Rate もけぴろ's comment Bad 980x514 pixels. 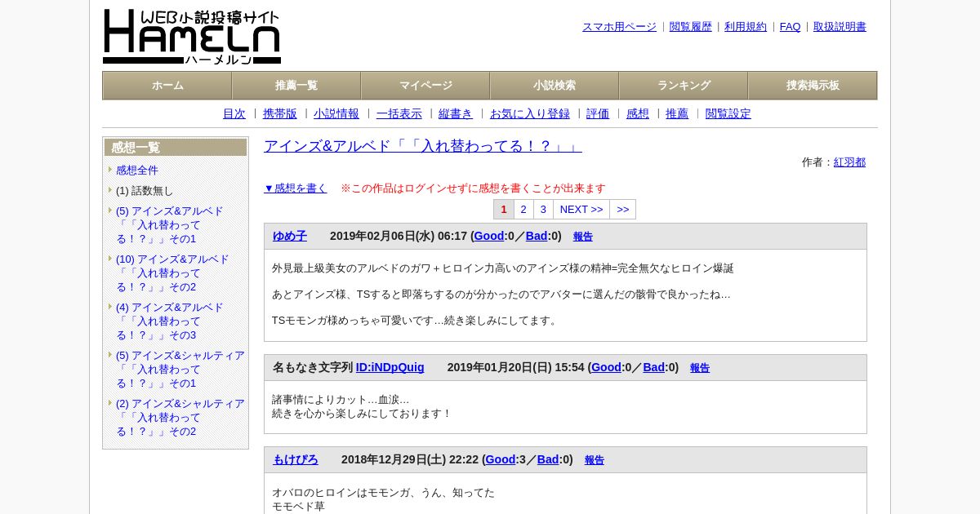click(548, 460)
